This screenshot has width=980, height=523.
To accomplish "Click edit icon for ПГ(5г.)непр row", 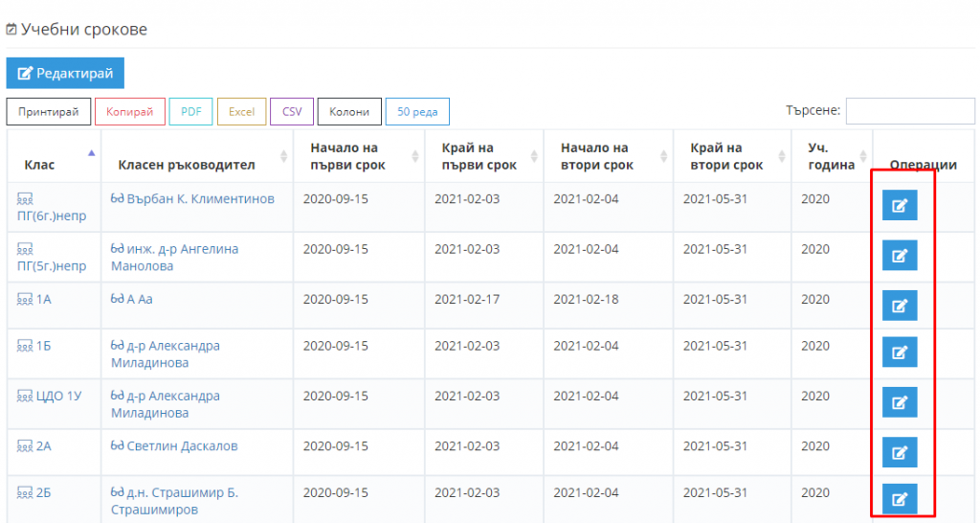I will 900,255.
